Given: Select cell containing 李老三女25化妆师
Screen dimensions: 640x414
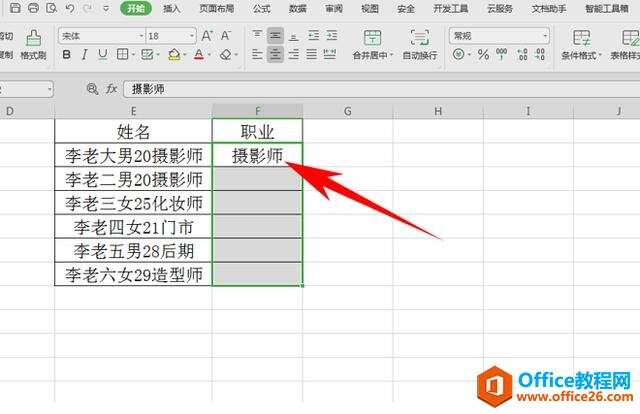Looking at the screenshot, I should coord(133,203).
